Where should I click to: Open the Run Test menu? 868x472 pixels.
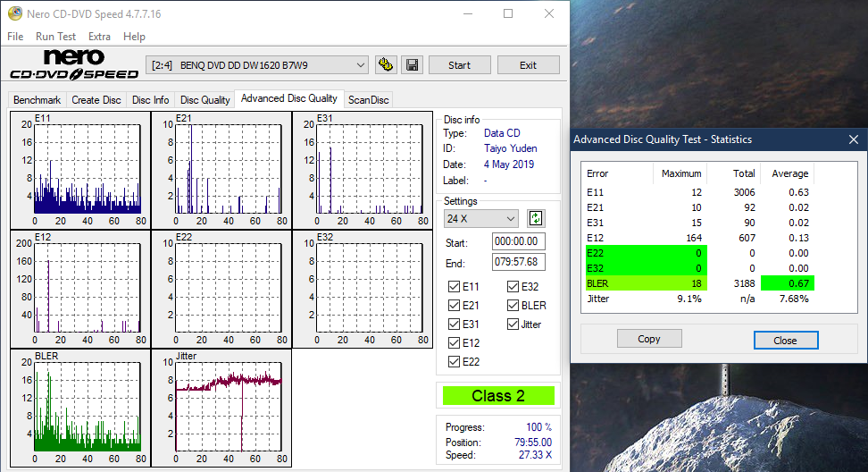tap(55, 37)
